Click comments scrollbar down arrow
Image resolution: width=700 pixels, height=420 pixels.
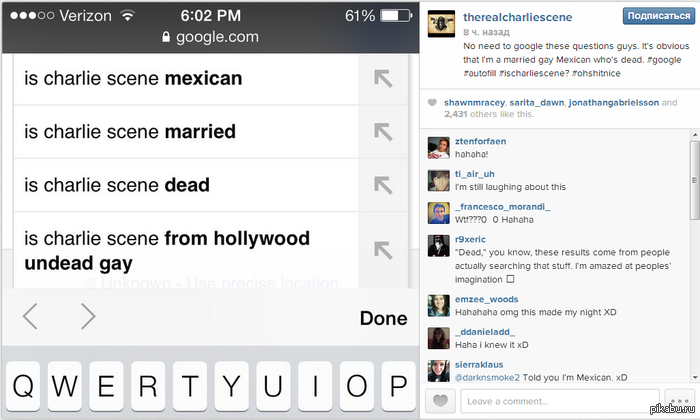click(695, 378)
